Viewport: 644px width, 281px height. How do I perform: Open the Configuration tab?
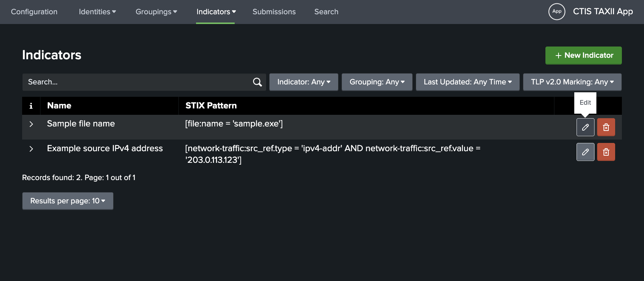34,12
